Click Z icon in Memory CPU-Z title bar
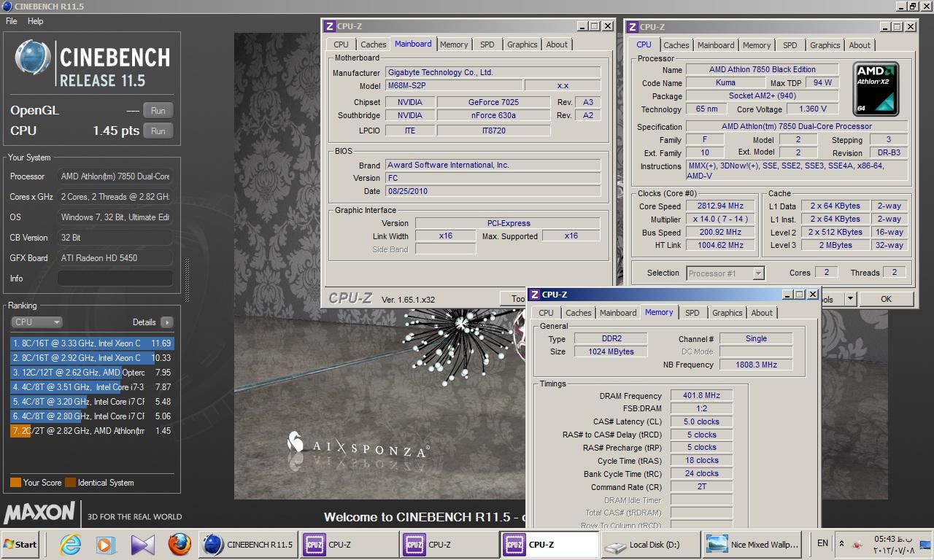 (x=534, y=295)
